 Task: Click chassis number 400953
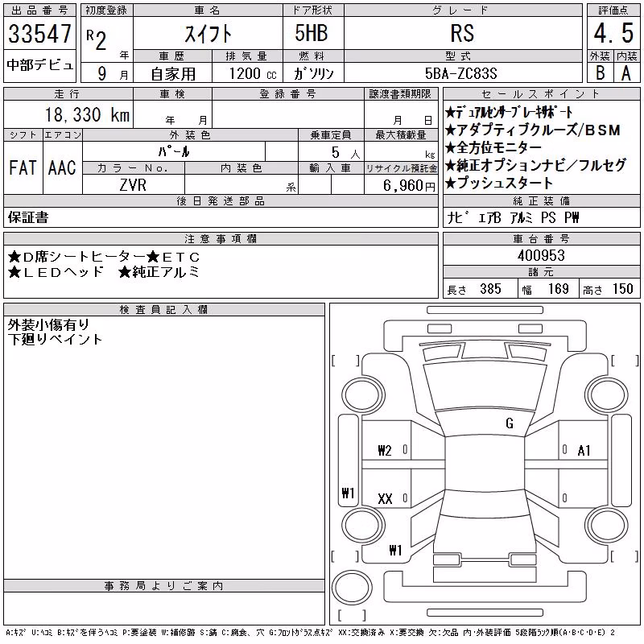[541, 255]
